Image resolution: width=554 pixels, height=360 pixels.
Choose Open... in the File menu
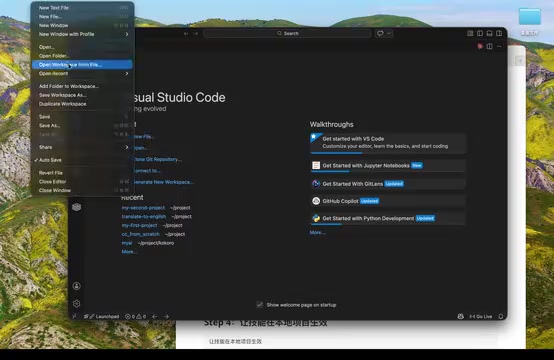click(x=82, y=47)
